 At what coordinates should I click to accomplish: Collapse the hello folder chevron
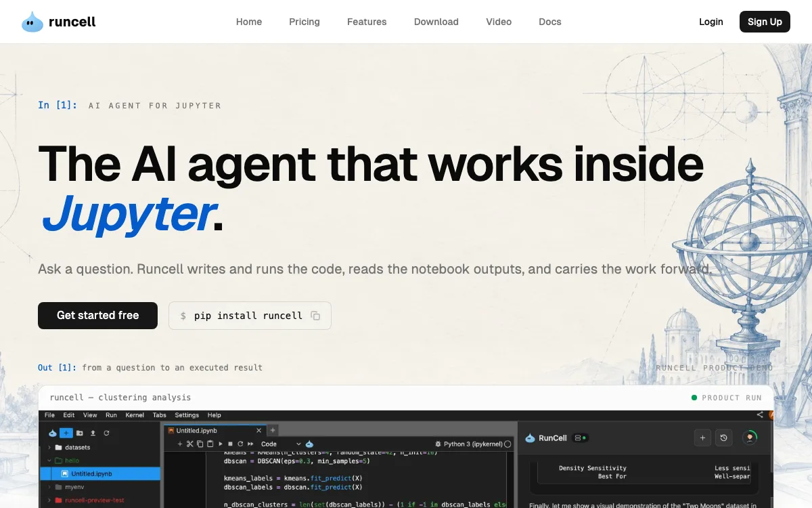pyautogui.click(x=49, y=461)
